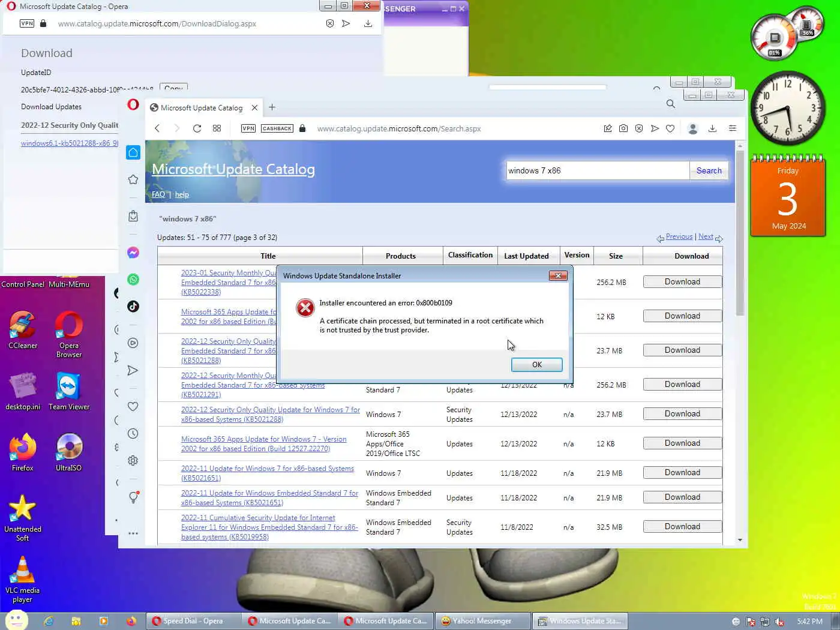
Task: Click the catalog page vertical scrollbar
Action: 740,234
